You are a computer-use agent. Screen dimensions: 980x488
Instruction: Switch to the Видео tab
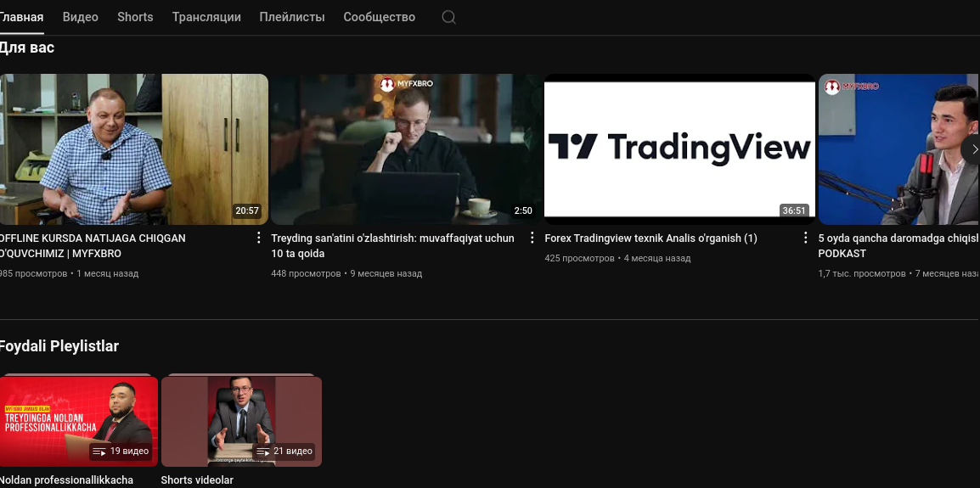click(80, 17)
